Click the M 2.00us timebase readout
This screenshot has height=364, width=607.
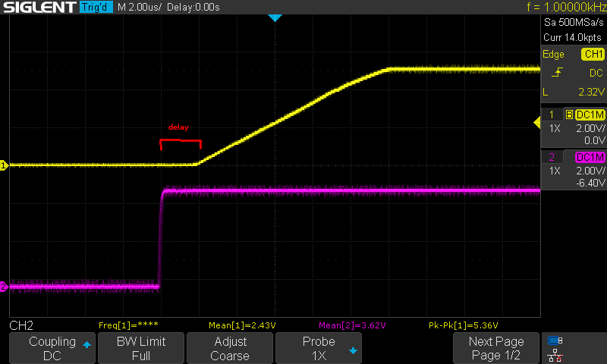pos(140,7)
